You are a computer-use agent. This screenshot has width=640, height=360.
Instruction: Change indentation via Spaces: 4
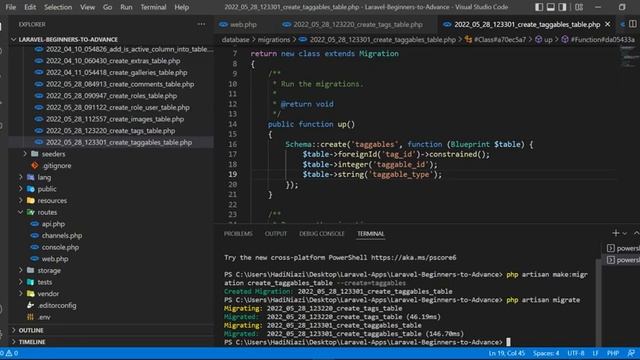pyautogui.click(x=546, y=353)
